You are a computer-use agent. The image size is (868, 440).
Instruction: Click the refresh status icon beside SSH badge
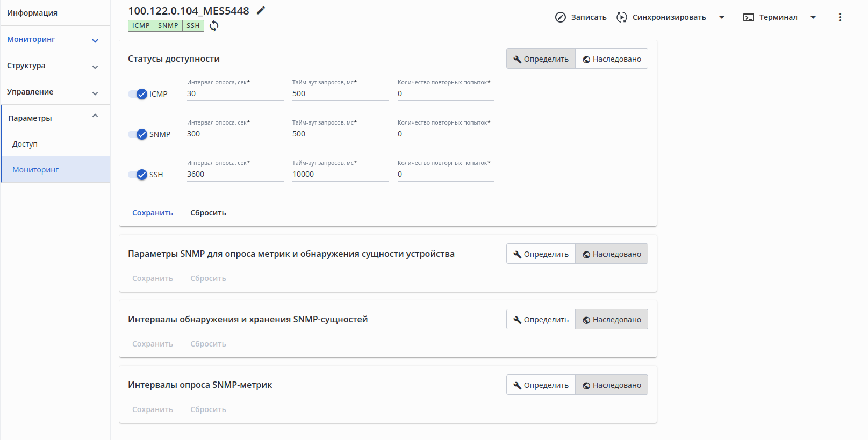[214, 26]
